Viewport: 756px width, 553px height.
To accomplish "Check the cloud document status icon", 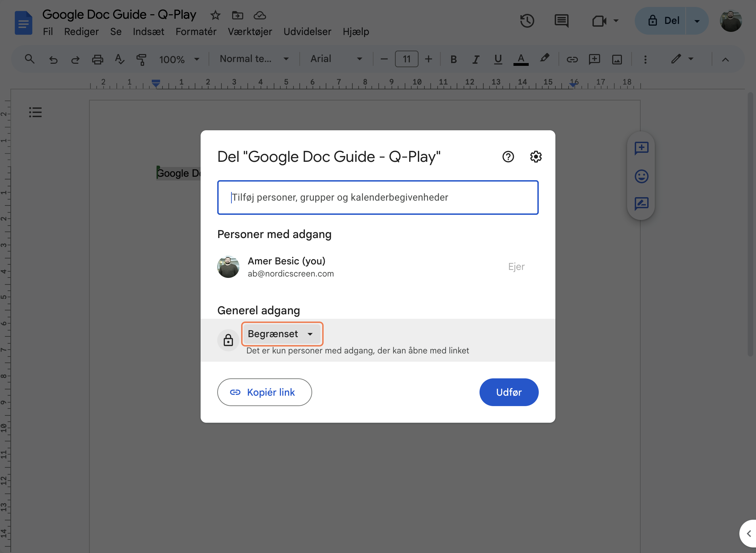I will point(260,15).
